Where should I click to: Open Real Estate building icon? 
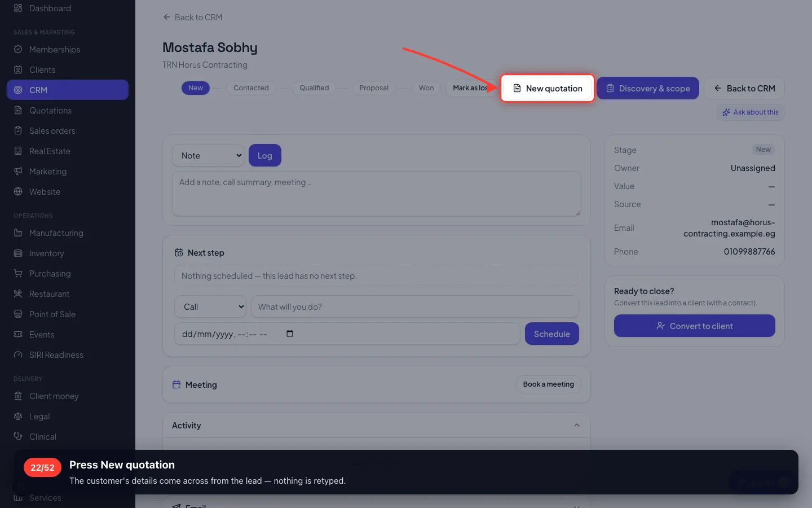[x=18, y=151]
